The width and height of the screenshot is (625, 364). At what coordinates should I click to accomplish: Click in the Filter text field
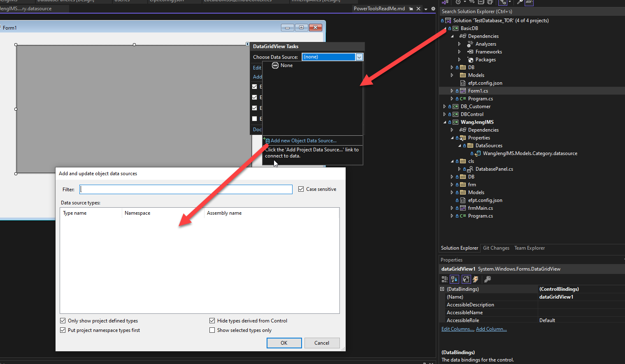tap(186, 189)
